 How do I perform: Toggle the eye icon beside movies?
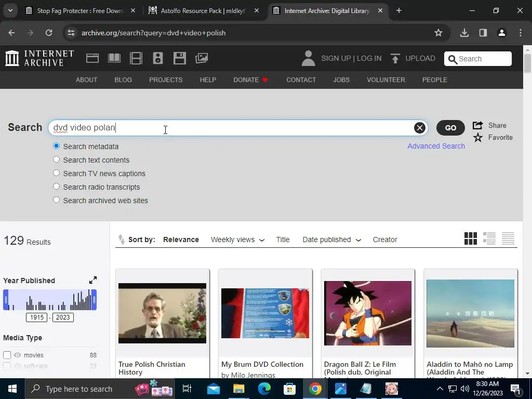tap(17, 355)
